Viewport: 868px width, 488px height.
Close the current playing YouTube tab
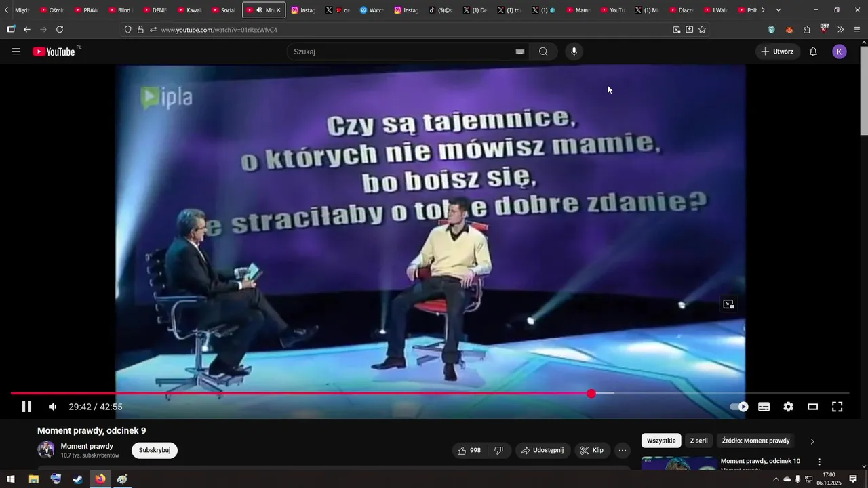click(x=278, y=10)
